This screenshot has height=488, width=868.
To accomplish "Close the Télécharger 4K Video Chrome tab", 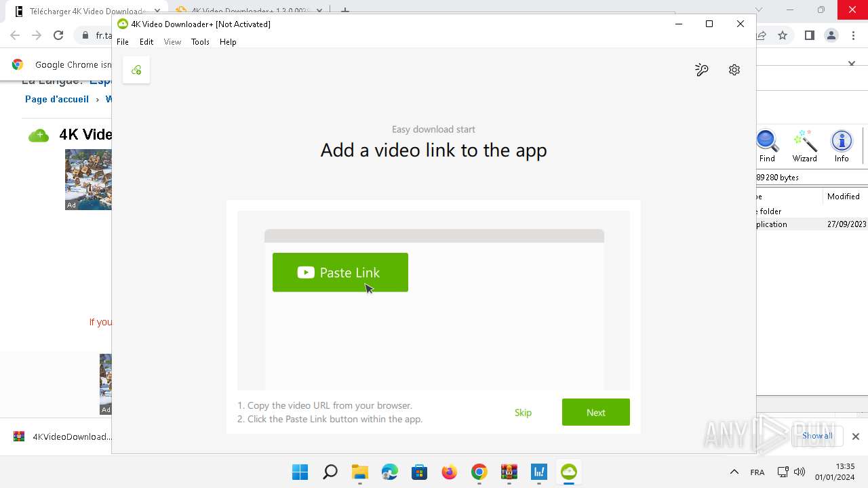I will (157, 12).
